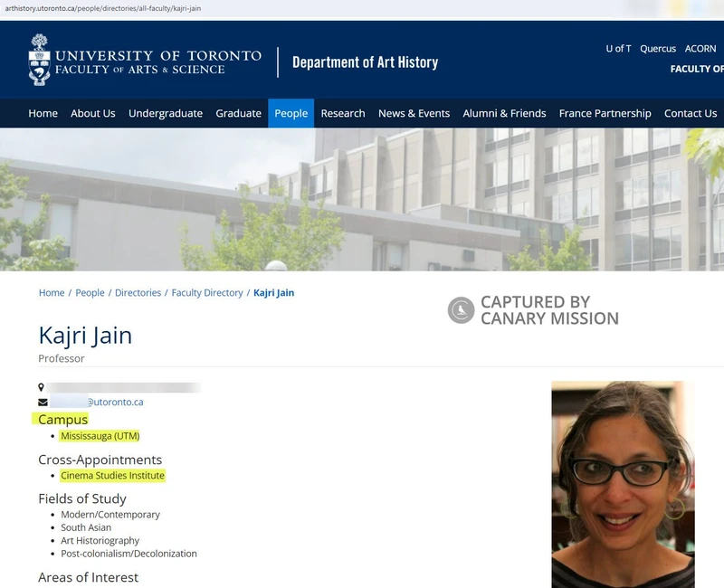Click the envelope email icon
This screenshot has height=588, width=724.
(43, 403)
